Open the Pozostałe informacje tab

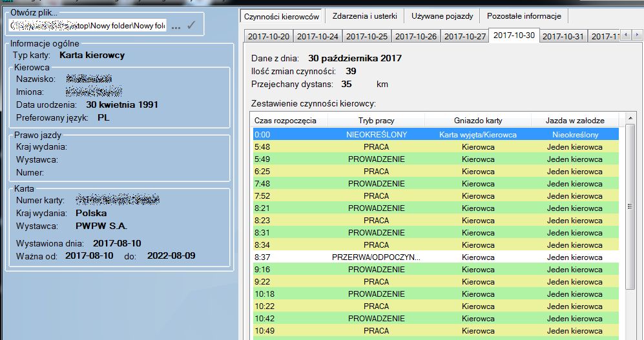524,16
